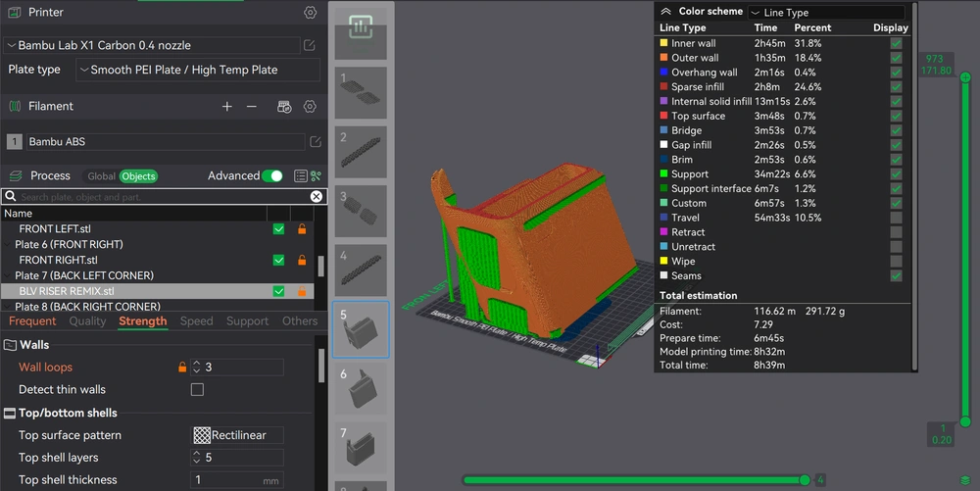Show Travel lines in the display column

tap(896, 218)
